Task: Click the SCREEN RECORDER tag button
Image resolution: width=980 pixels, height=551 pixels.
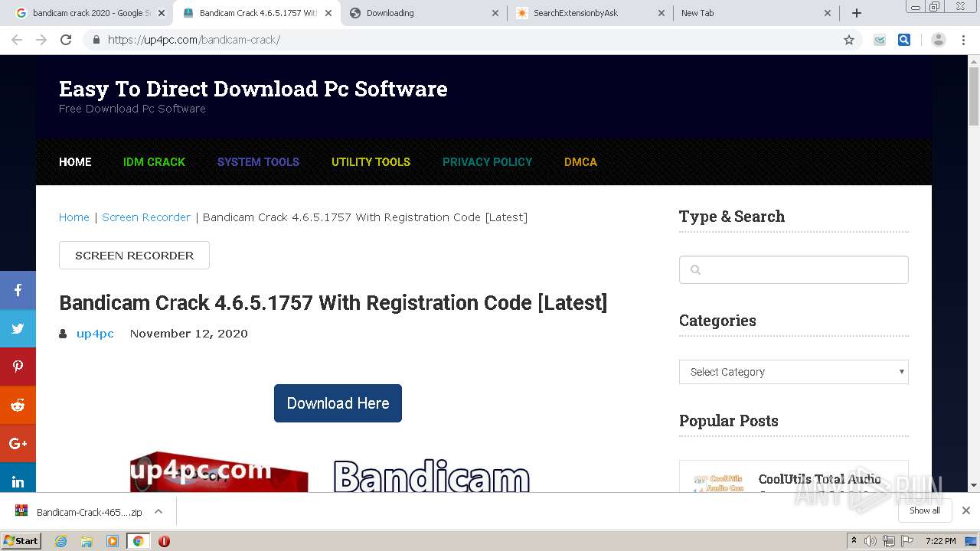Action: (134, 256)
